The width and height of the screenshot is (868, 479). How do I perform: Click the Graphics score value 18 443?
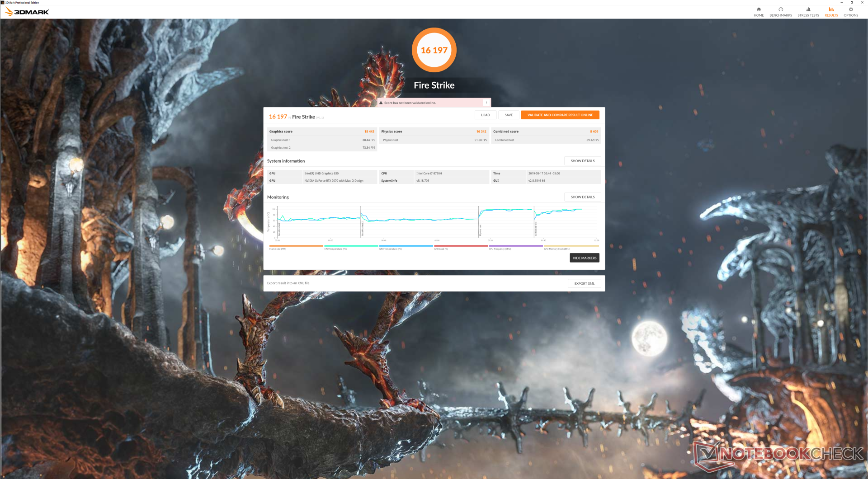click(369, 131)
